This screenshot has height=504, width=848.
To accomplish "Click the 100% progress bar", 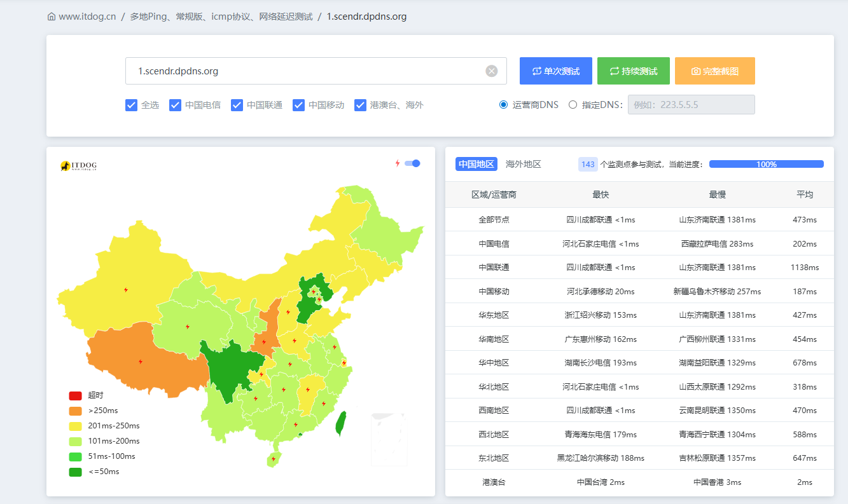I will click(x=767, y=164).
